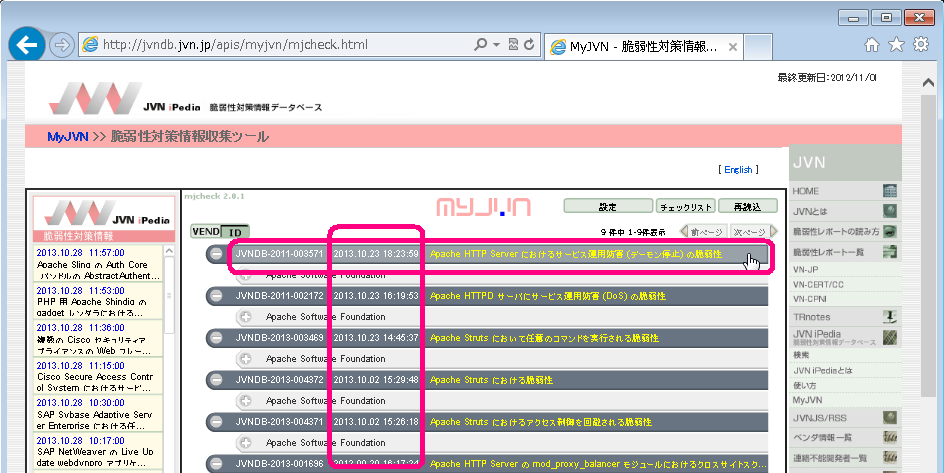Click the JVN iPedia logo in feed panel
944x473 pixels.
[x=107, y=213]
